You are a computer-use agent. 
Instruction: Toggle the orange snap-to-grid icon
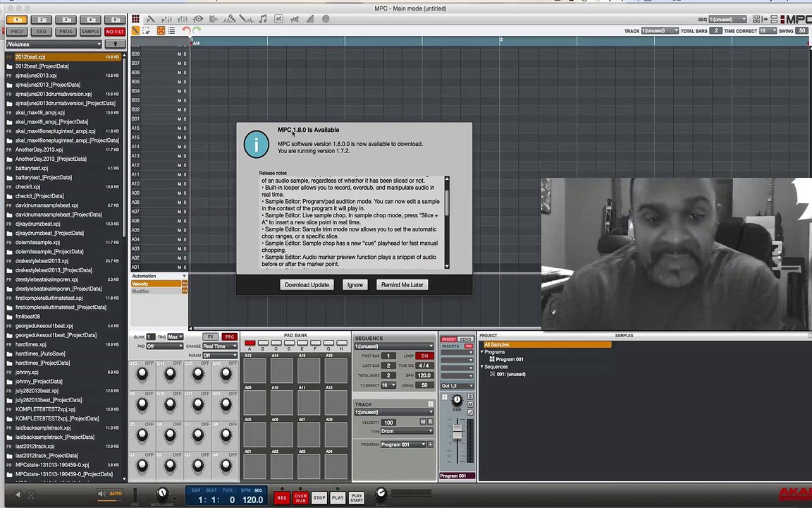click(161, 31)
